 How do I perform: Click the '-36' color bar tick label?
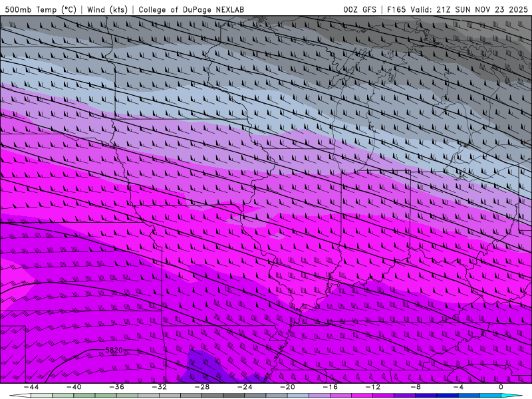click(x=116, y=387)
